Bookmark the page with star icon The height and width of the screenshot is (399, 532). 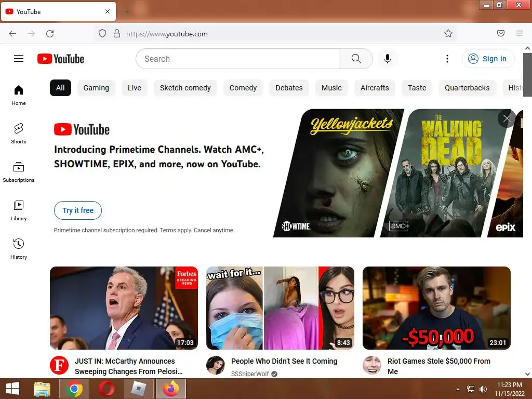point(448,34)
